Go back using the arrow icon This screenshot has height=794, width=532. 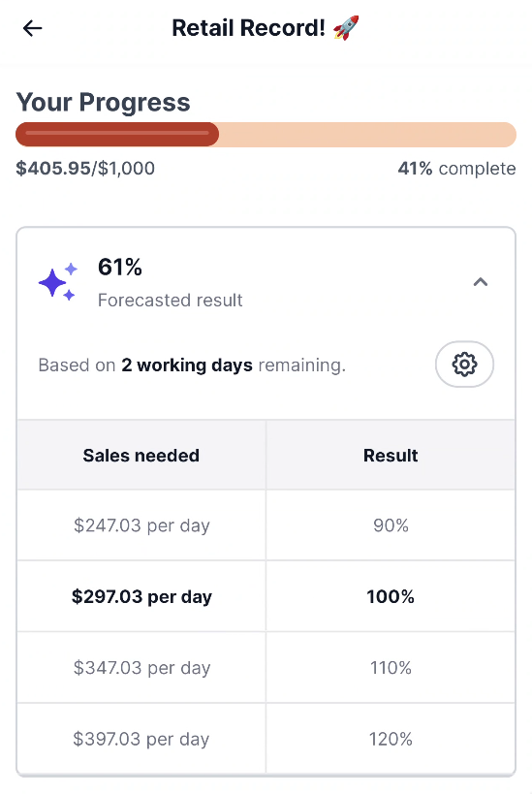pos(32,28)
